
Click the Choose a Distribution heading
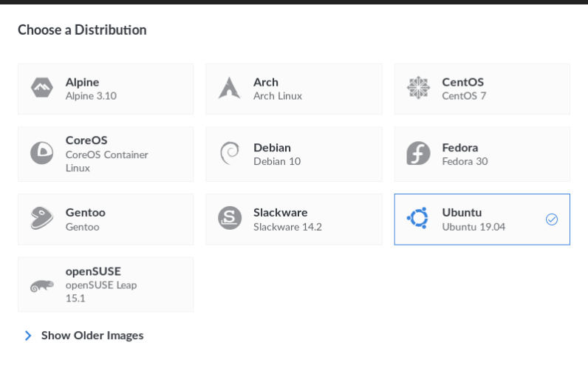(x=82, y=30)
